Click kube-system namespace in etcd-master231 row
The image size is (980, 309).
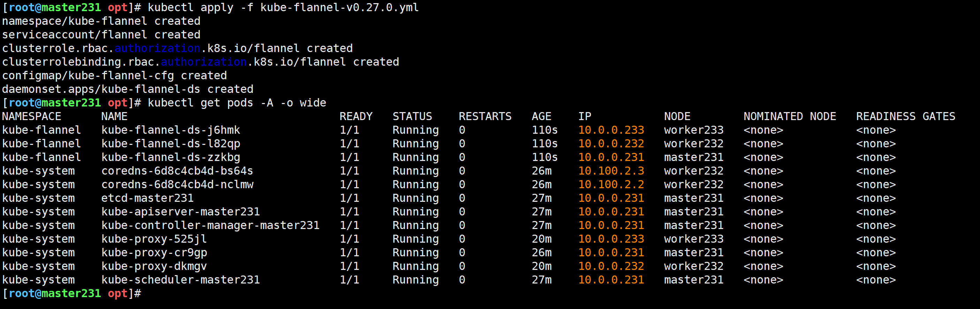(38, 199)
